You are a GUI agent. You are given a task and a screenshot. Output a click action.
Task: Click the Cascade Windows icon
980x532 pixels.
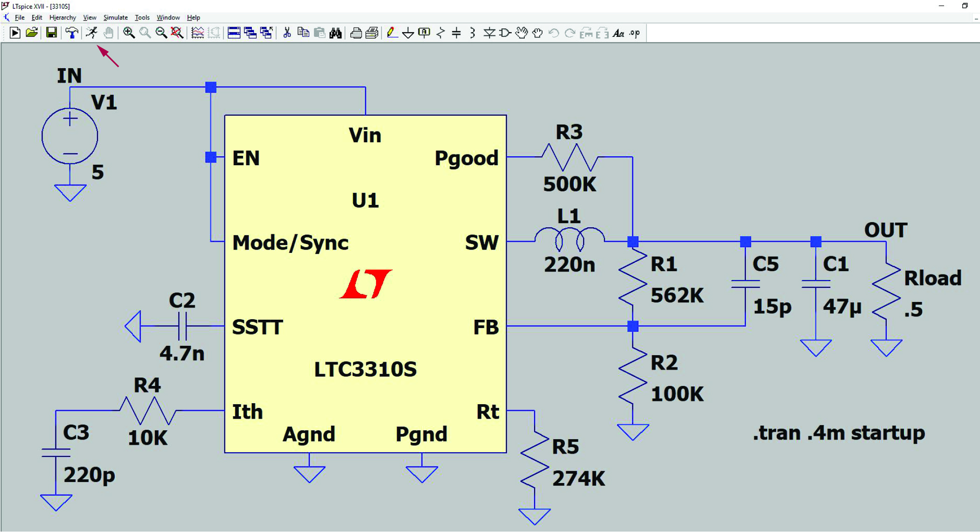(x=250, y=33)
